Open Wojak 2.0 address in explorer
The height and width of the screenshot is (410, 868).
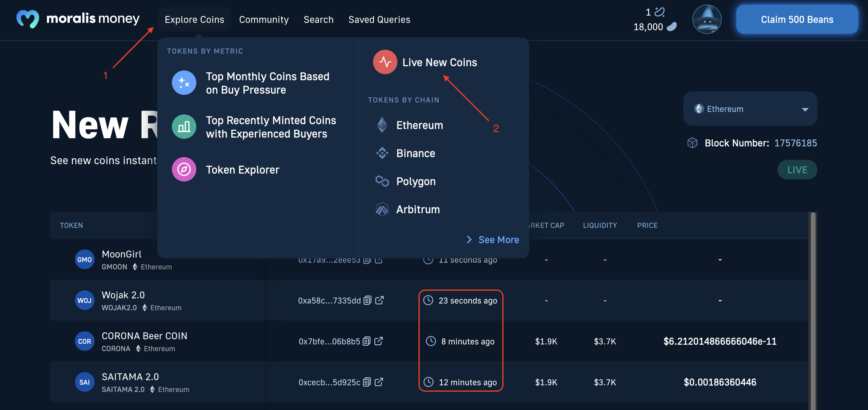[379, 300]
